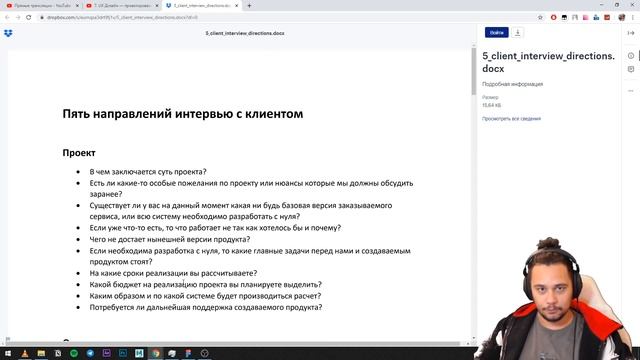Open Telegram from the taskbar
The height and width of the screenshot is (360, 640).
tap(90, 353)
